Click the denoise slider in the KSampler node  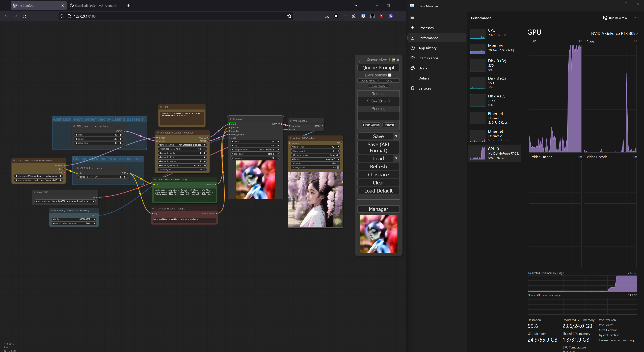(255, 158)
